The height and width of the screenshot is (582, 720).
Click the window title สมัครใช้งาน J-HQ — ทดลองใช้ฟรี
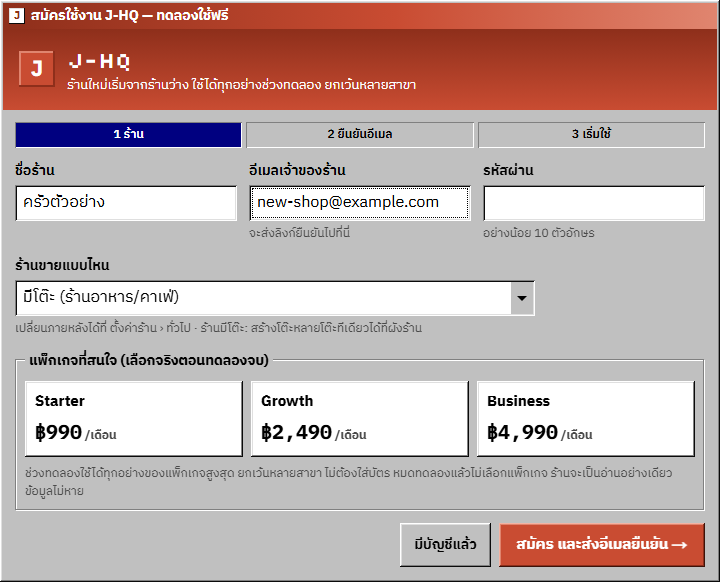(129, 15)
